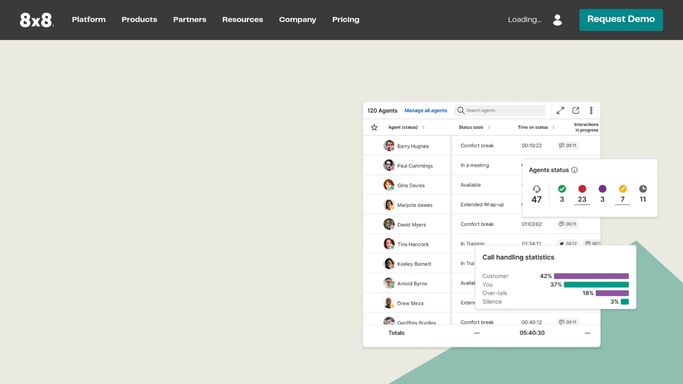Click Marjorie dawes agent name
683x384 pixels.
(x=415, y=205)
